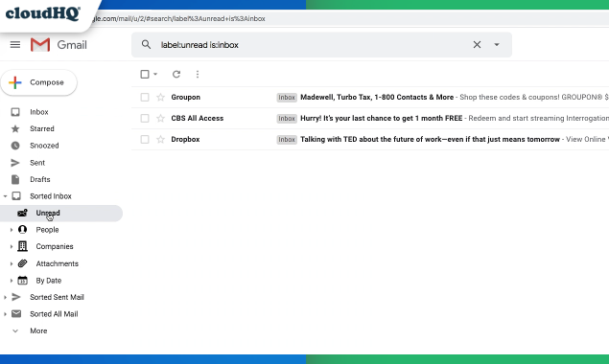Click the Inbox label on Groupon email
The height and width of the screenshot is (364, 609).
tap(287, 97)
